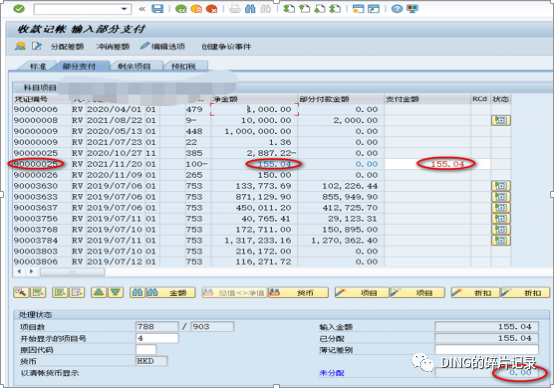The height and width of the screenshot is (388, 554).
Task: Click the 总值<>净值 button
Action: click(x=234, y=293)
